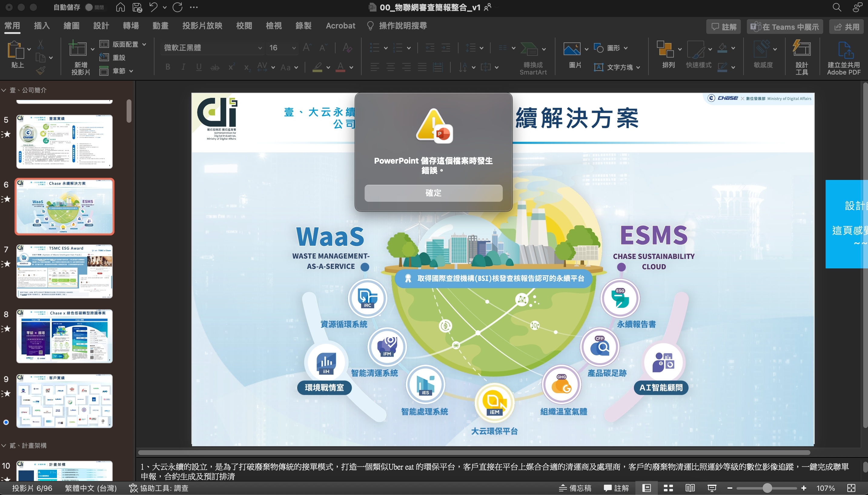The height and width of the screenshot is (495, 868).
Task: Toggle superscript formatting
Action: click(x=231, y=67)
